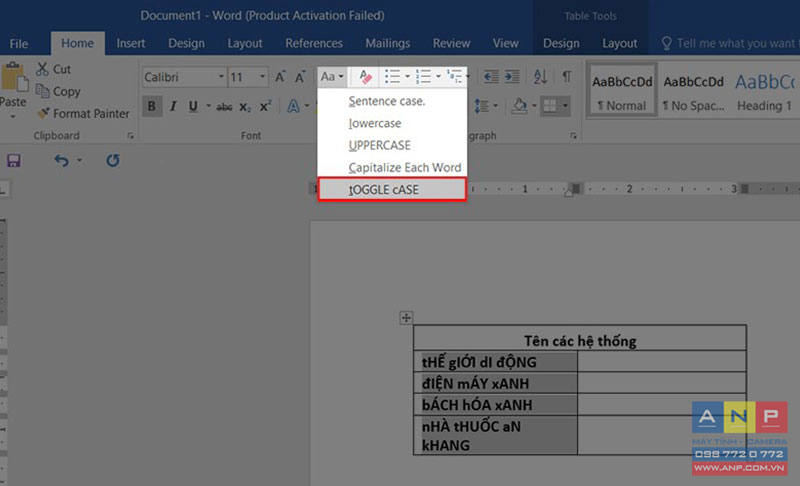800x486 pixels.
Task: Click the table header Tên các hệ thống
Action: click(x=580, y=341)
